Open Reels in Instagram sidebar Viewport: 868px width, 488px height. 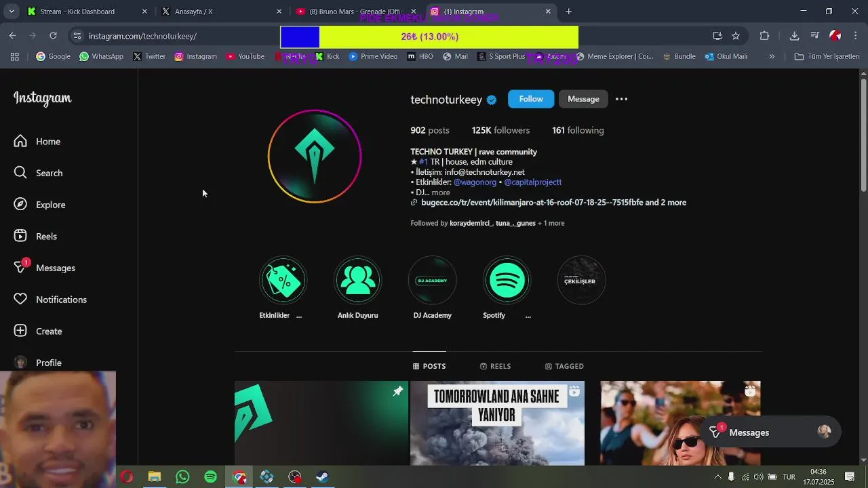[37, 236]
